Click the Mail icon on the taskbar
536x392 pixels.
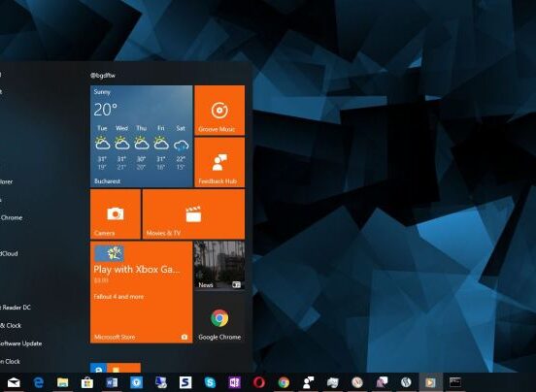14,382
